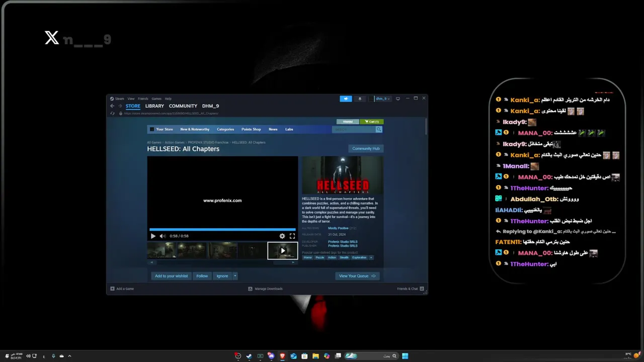This screenshot has height=362, width=644.
Task: Open Steam from the Windows taskbar
Action: point(249,356)
